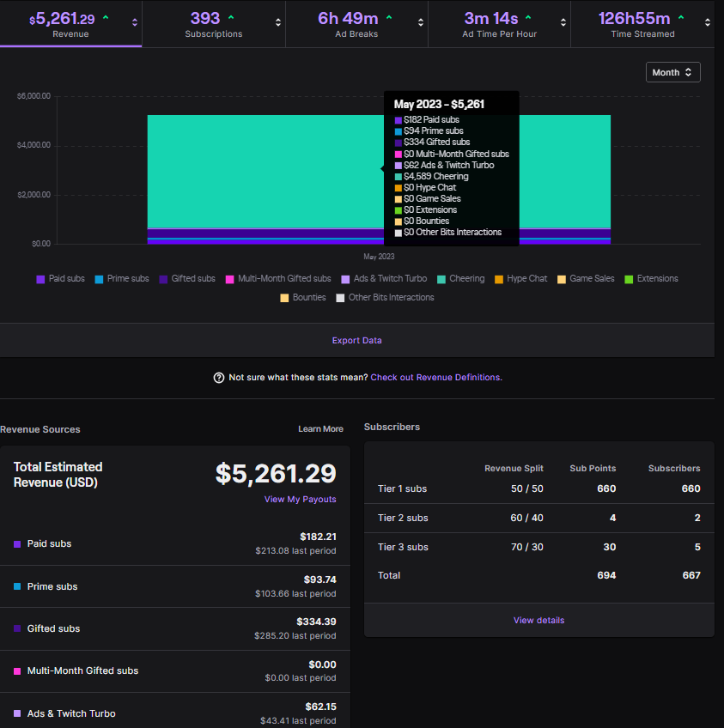Click the Export Data button
724x728 pixels.
[356, 341]
